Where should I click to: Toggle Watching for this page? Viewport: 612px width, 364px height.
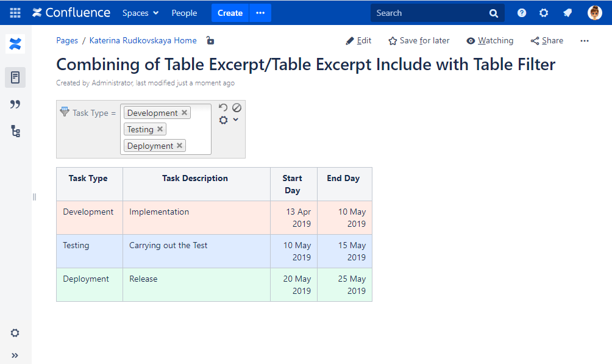[489, 41]
